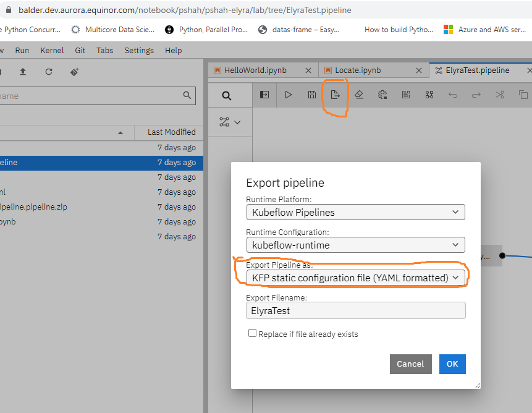Viewport: 532px width, 413px height.
Task: Refresh the file list
Action: pyautogui.click(x=49, y=72)
